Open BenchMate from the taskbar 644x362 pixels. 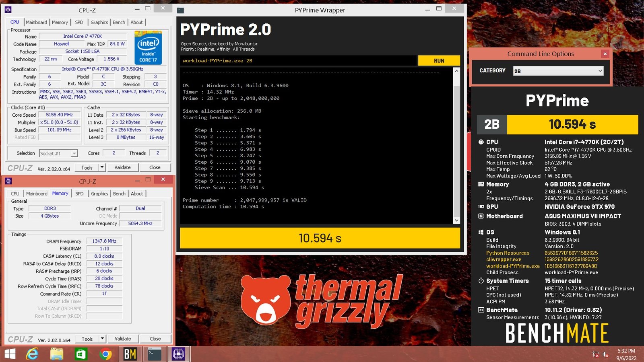(130, 354)
